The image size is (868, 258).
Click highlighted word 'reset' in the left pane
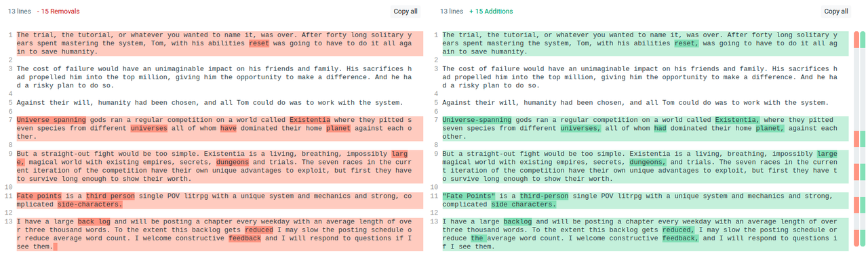point(259,43)
